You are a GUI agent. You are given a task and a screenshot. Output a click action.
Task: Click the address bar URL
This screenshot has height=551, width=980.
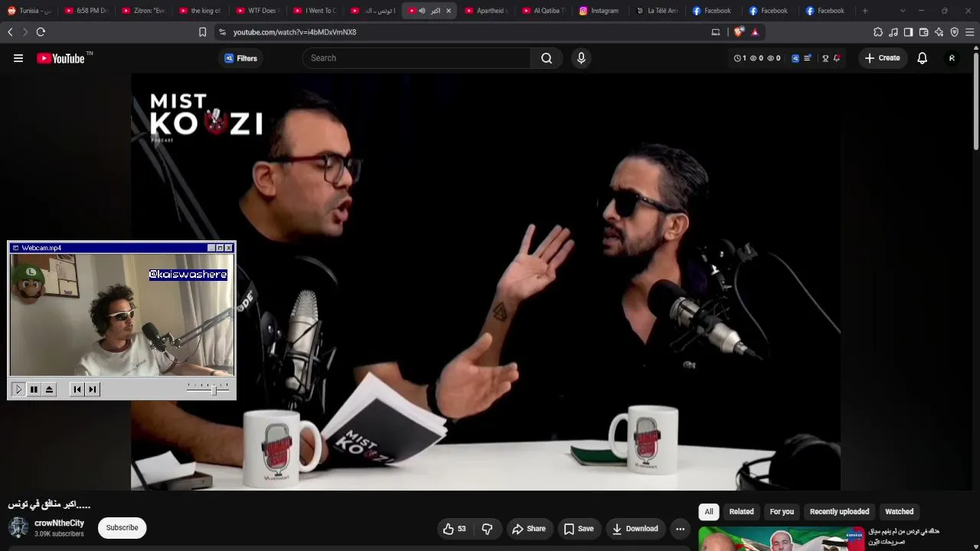tap(295, 32)
